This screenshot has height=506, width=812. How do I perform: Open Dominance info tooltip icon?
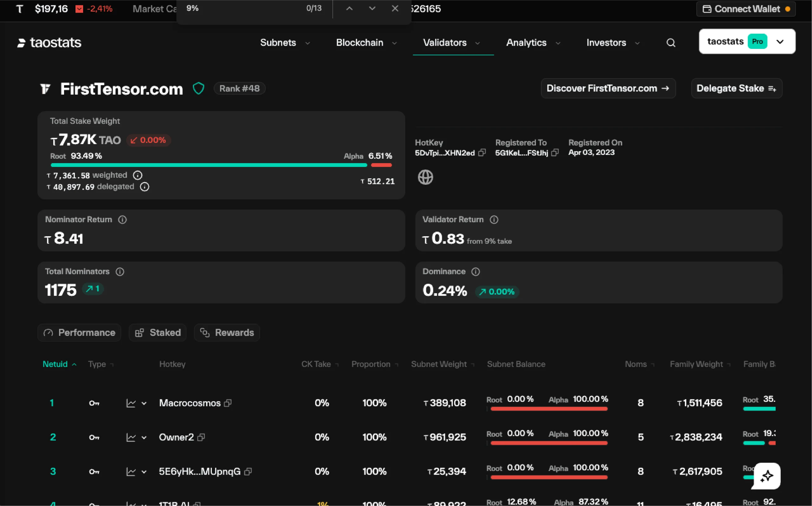475,271
